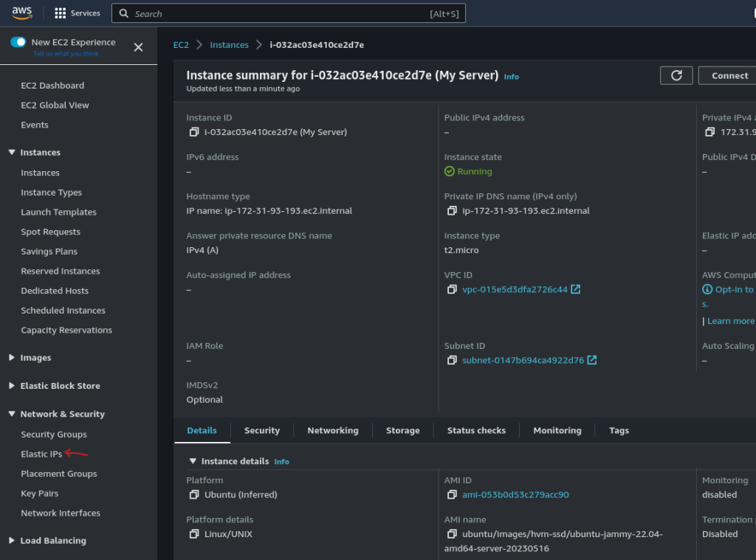Copy the VPC ID value

(x=452, y=289)
